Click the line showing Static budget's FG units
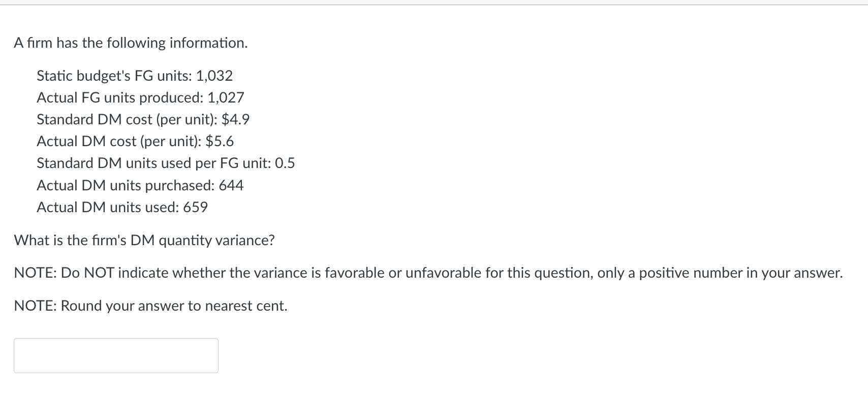The height and width of the screenshot is (400, 868). coord(135,76)
